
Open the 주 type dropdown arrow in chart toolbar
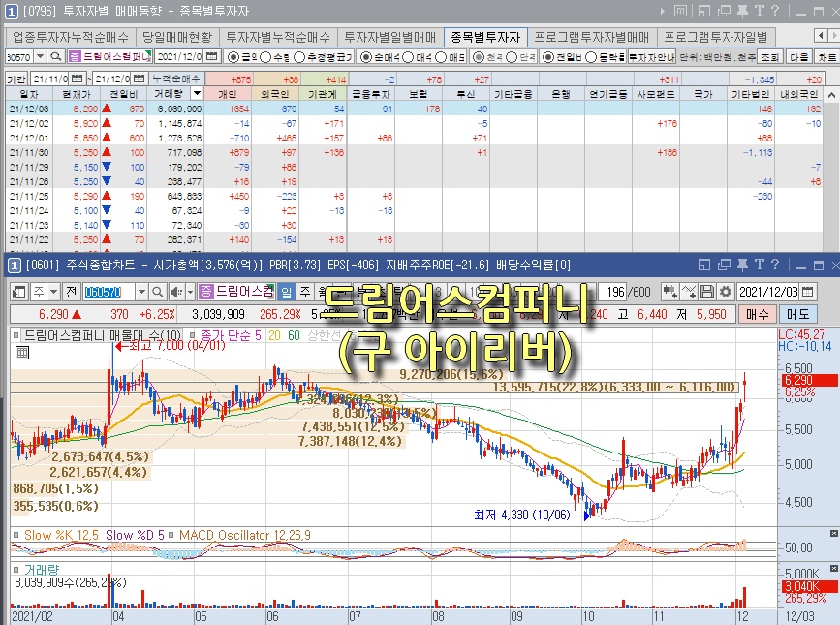tap(53, 292)
